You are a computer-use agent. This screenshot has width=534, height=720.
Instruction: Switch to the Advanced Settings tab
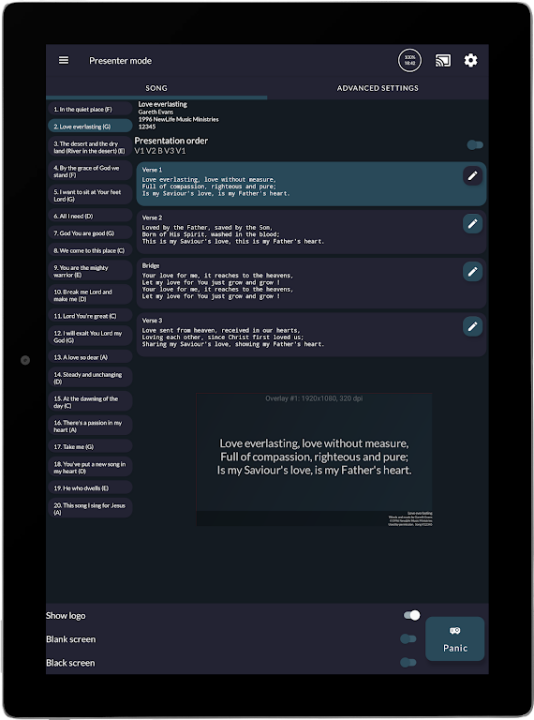[x=377, y=88]
